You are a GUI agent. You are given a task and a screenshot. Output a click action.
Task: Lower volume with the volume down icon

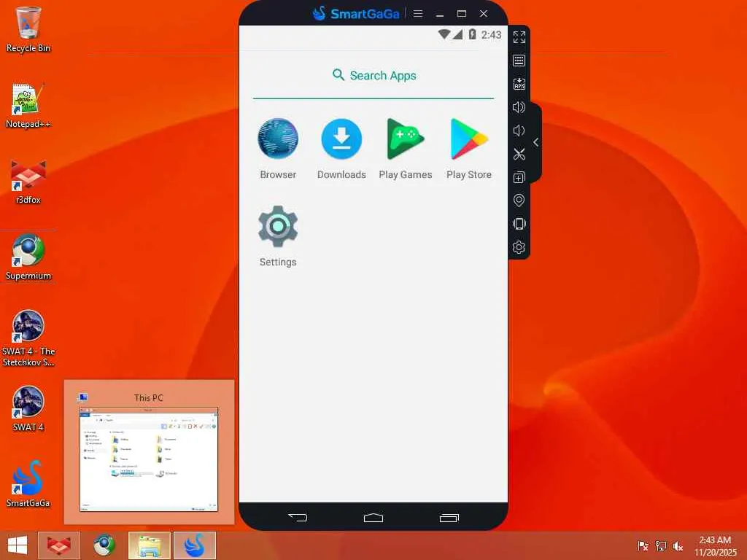519,131
